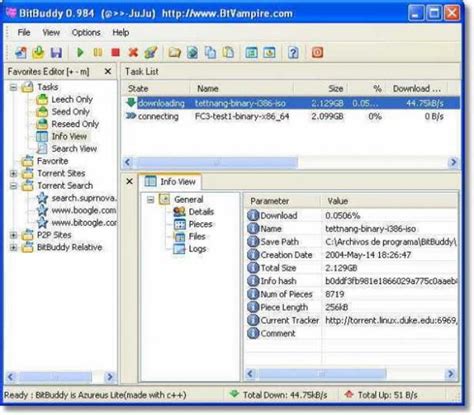Select Leech Only in the tree
The image size is (474, 415).
pyautogui.click(x=72, y=99)
